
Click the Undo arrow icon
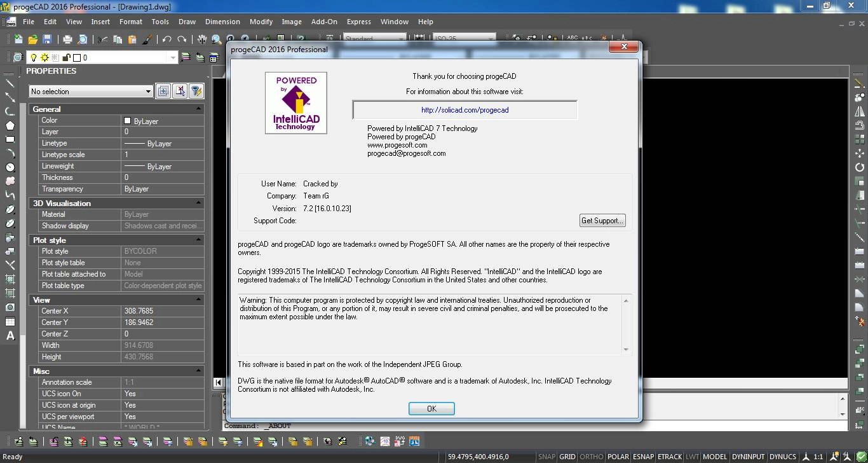[x=166, y=39]
